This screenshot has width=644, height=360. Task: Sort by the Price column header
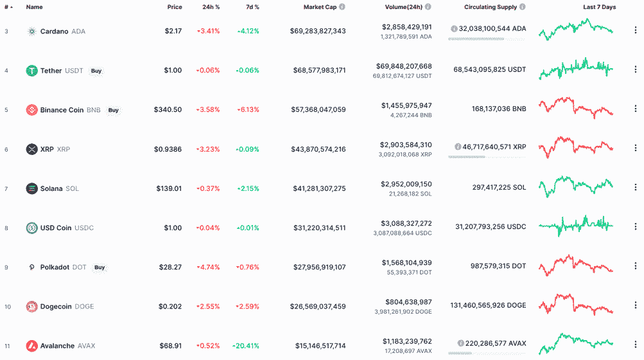[175, 7]
